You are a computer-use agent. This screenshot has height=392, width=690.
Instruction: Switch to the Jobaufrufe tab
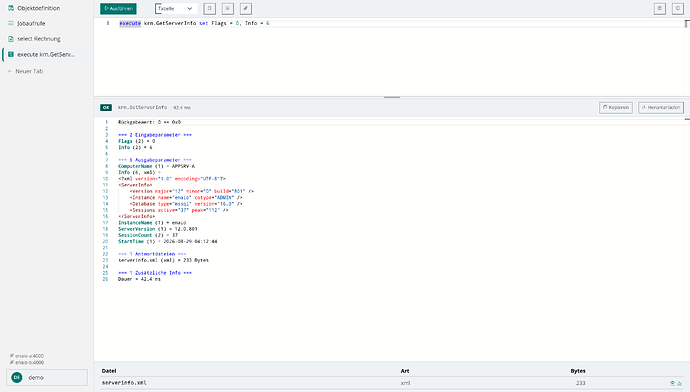pyautogui.click(x=46, y=23)
